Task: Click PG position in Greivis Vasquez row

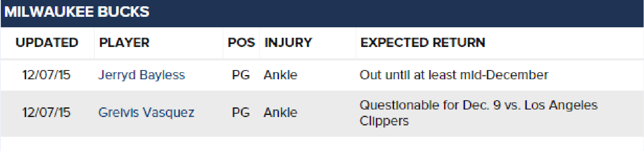Action: pyautogui.click(x=241, y=113)
